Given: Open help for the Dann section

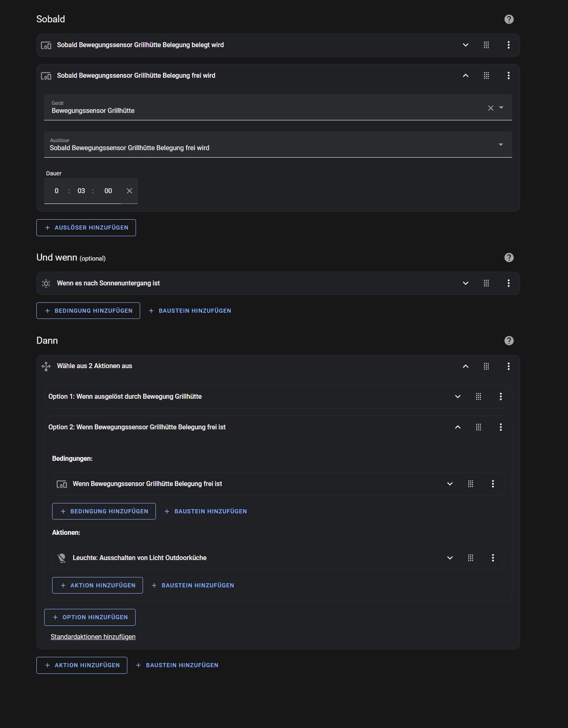Looking at the screenshot, I should (x=509, y=341).
